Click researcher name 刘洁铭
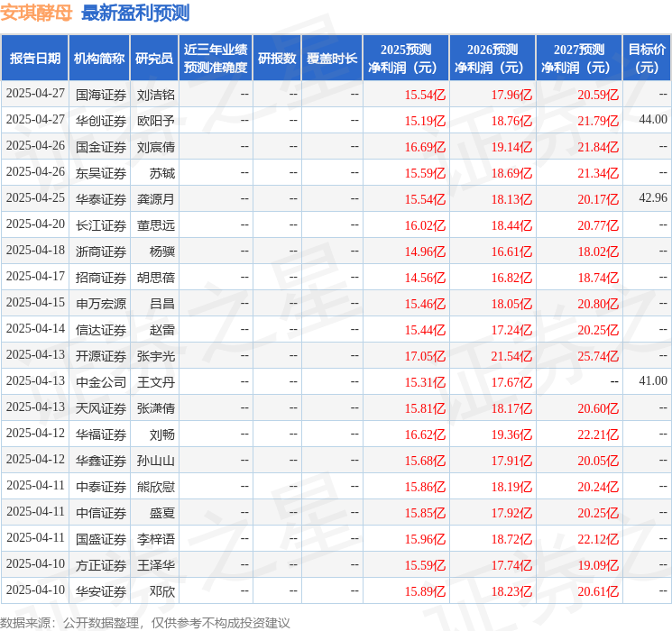 [x=155, y=95]
